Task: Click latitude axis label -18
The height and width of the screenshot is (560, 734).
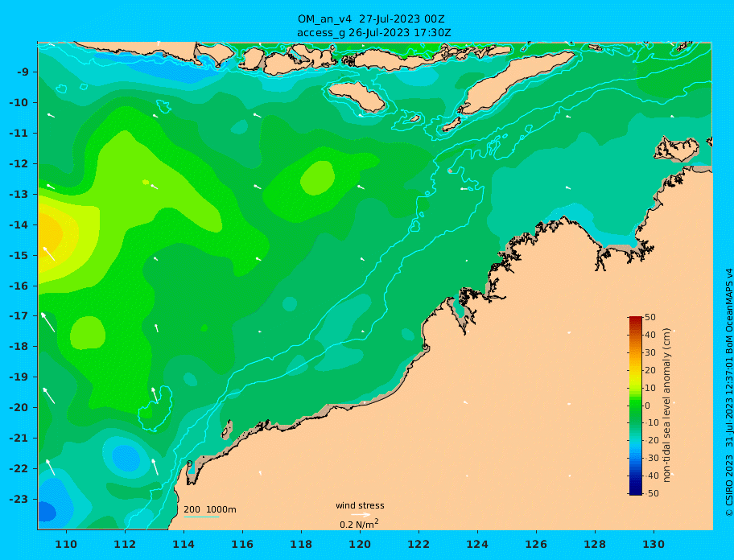Action: click(x=19, y=346)
